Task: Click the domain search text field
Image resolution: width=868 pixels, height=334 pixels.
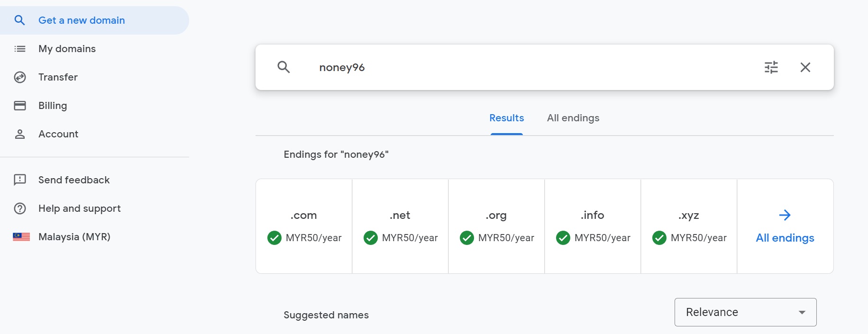Action: click(521, 67)
